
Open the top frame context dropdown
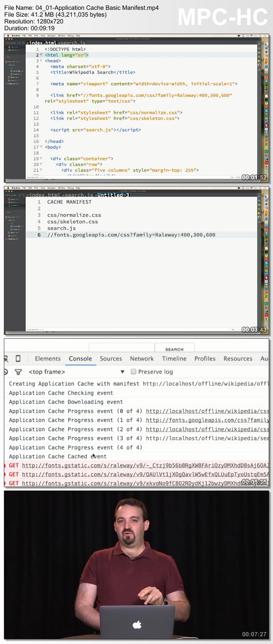point(76,372)
